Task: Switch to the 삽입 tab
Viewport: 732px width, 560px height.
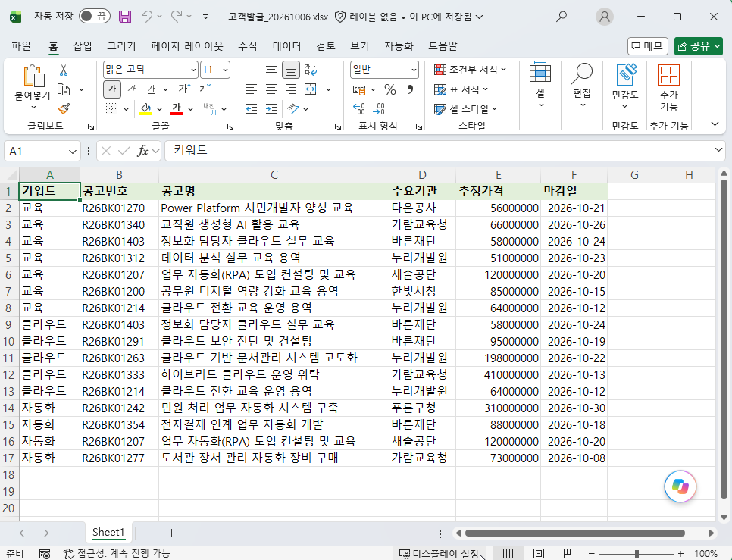Action: click(83, 45)
